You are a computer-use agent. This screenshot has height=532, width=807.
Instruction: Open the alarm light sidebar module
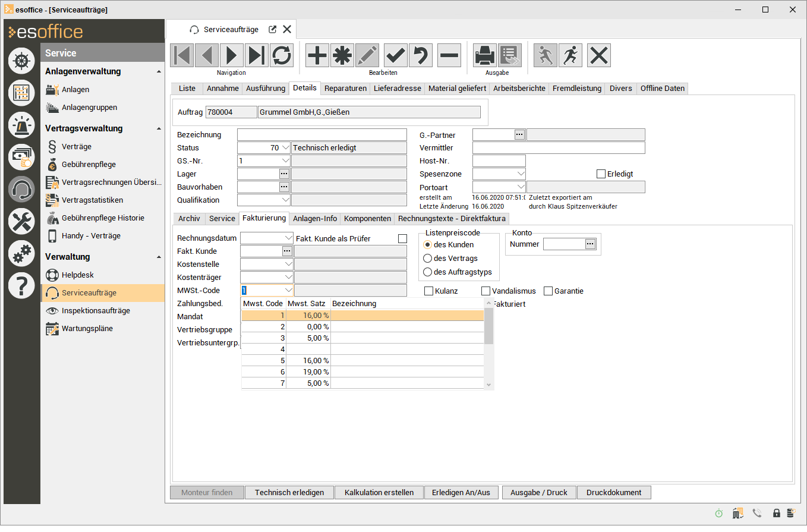point(21,125)
